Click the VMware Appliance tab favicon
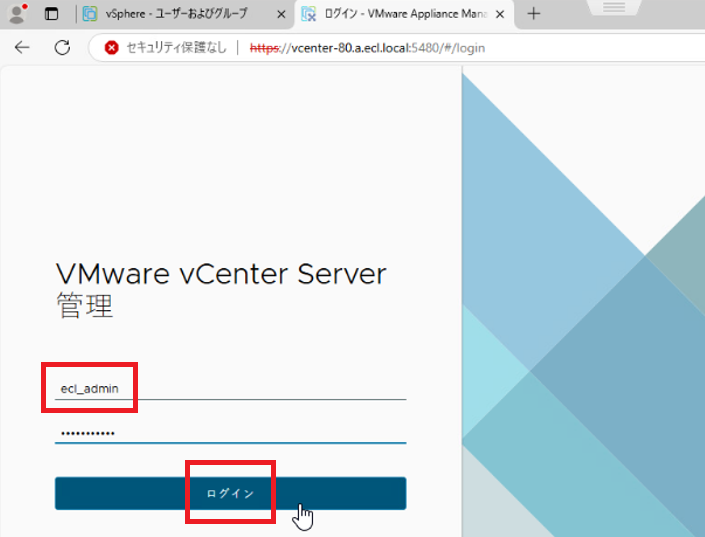Image resolution: width=705 pixels, height=537 pixels. [x=308, y=14]
